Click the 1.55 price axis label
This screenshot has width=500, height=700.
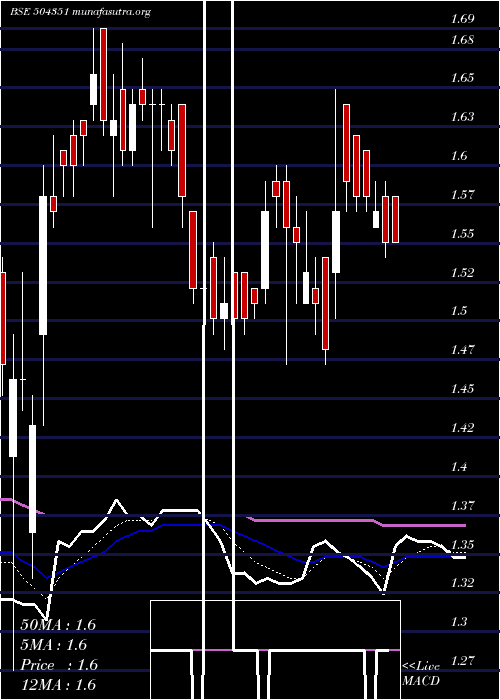tap(462, 233)
